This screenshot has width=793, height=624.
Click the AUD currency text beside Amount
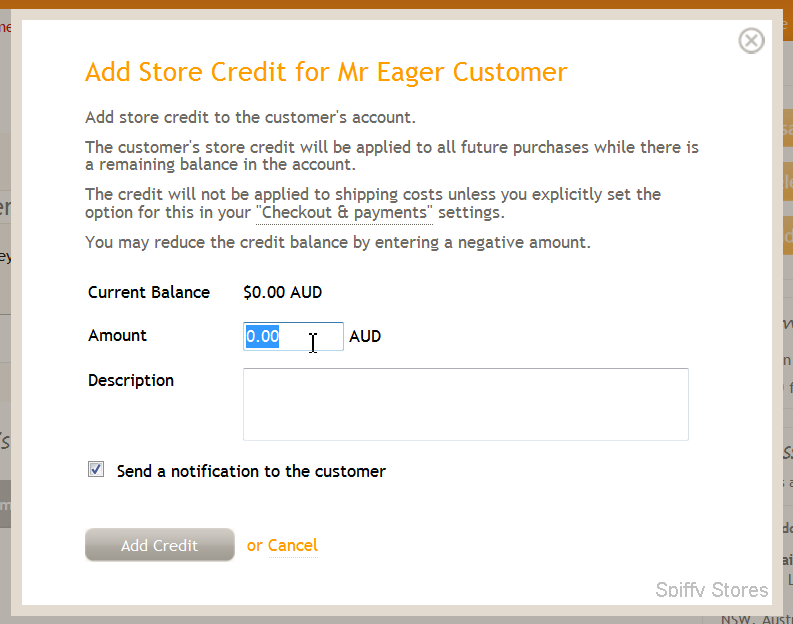365,336
